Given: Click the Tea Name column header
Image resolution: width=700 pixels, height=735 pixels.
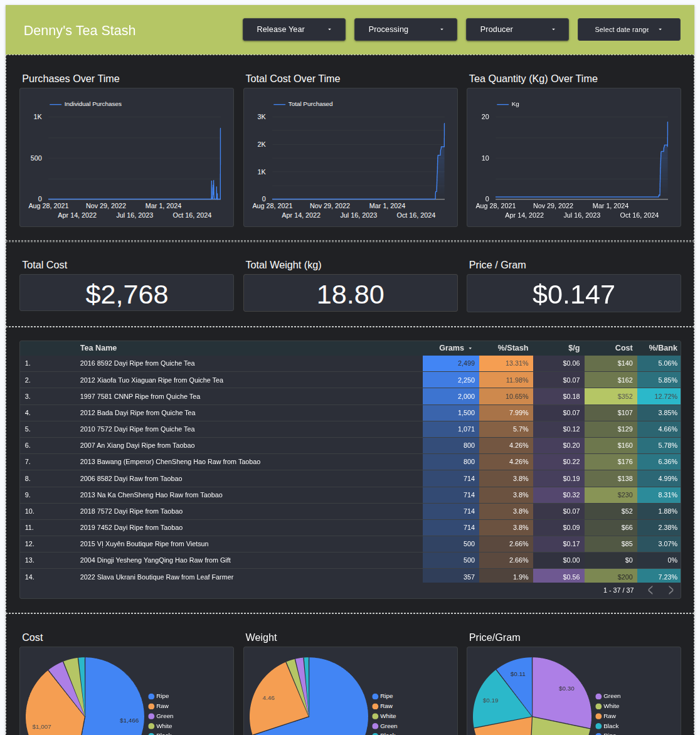Looking at the screenshot, I should tap(98, 348).
